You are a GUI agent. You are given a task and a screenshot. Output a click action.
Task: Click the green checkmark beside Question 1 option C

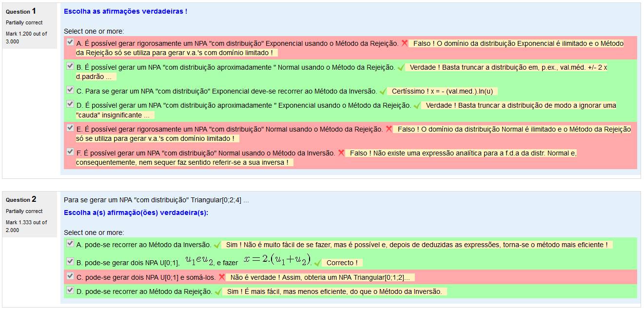point(383,91)
